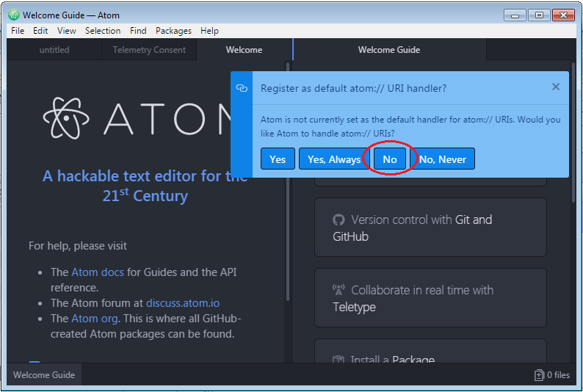This screenshot has width=583, height=392.
Task: Expand the Install a Package card
Action: click(x=430, y=351)
